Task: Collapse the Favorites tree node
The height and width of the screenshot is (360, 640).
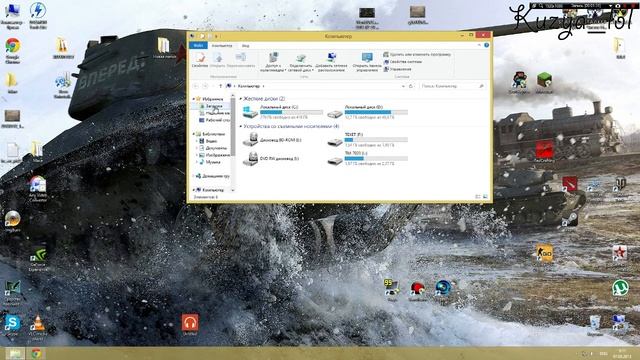Action: click(x=194, y=99)
